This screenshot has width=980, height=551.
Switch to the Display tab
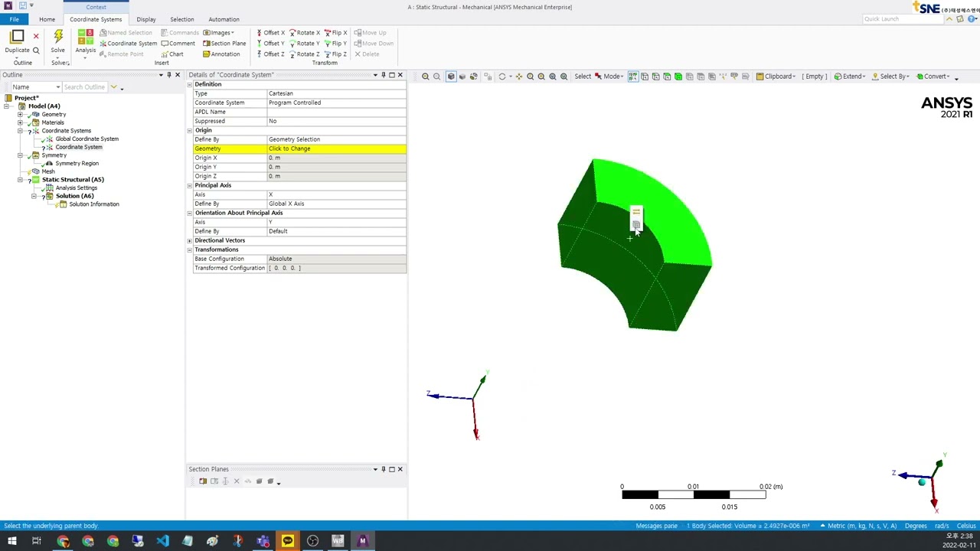pos(146,19)
